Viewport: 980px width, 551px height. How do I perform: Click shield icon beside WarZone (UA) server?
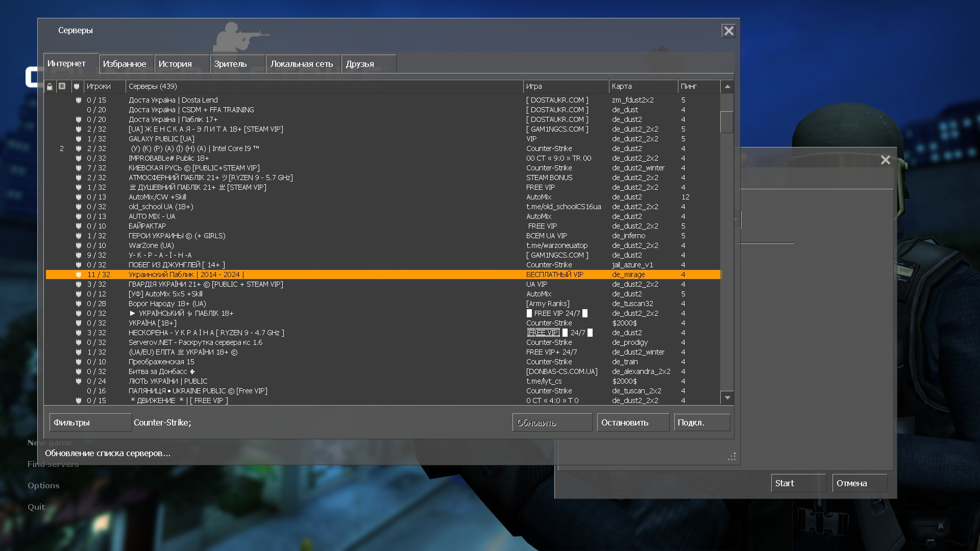pos(79,245)
